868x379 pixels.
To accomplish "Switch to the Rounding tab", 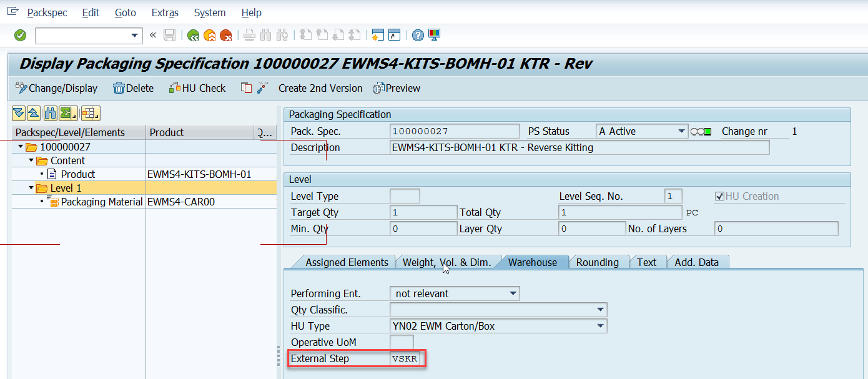I will click(x=598, y=262).
